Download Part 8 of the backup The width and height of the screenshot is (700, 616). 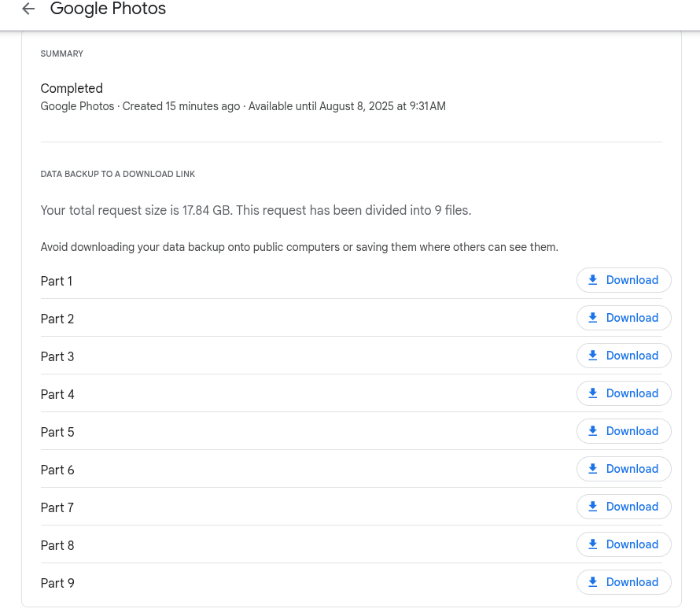624,544
